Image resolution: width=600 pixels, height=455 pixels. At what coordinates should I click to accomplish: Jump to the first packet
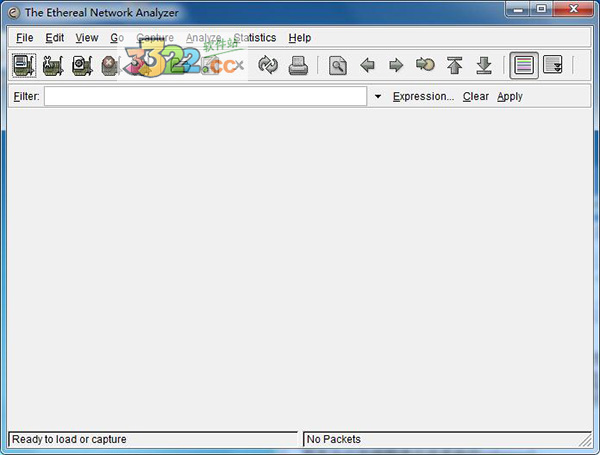tap(455, 65)
